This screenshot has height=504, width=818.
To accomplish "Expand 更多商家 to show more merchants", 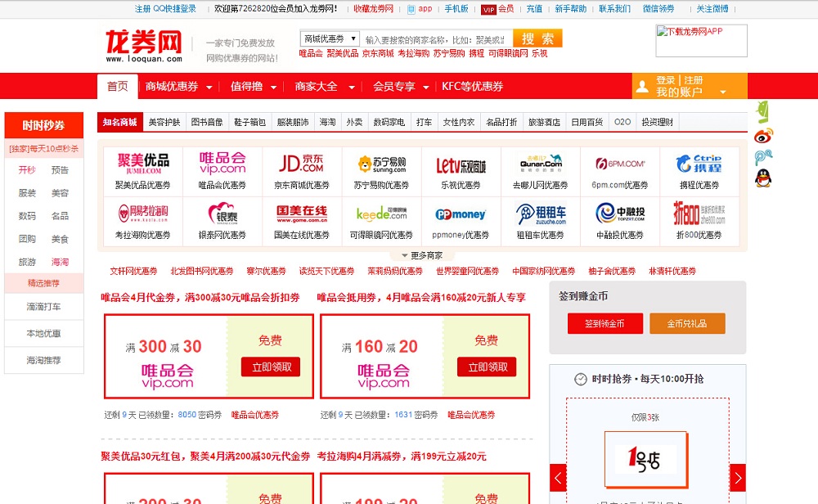I will coord(422,255).
